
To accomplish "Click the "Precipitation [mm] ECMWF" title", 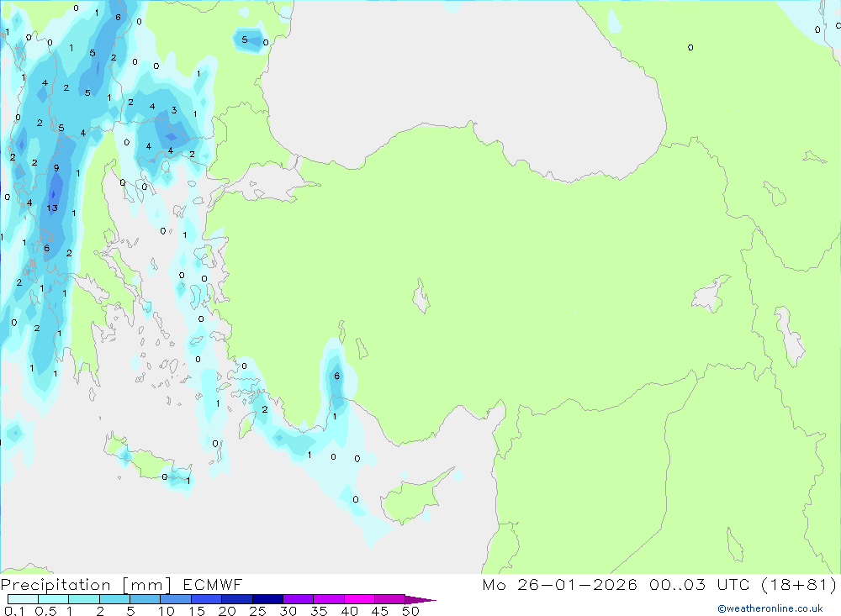I will (122, 584).
